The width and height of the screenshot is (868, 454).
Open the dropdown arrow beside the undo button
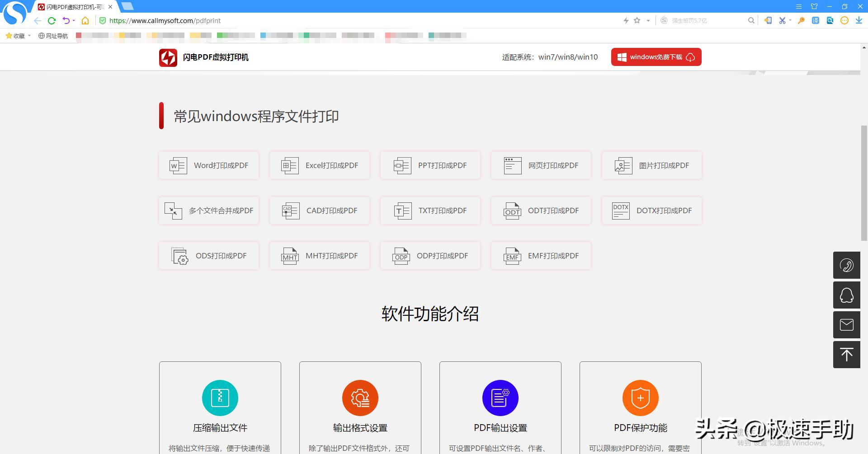click(x=73, y=20)
